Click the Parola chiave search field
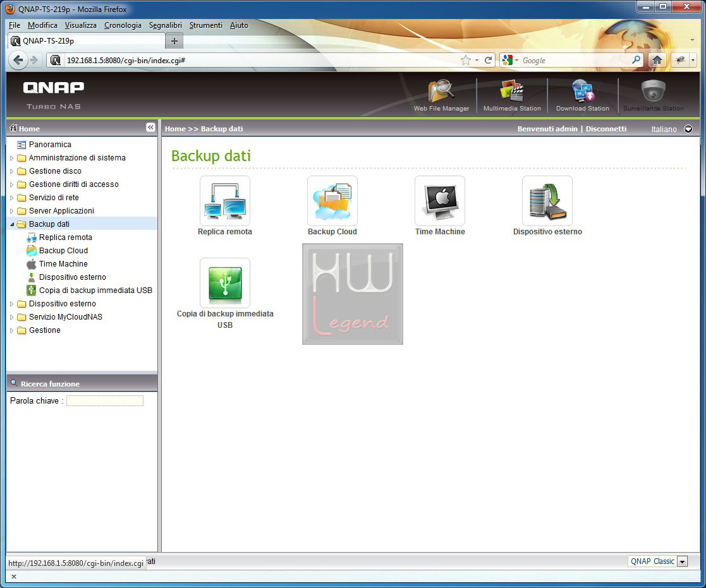The image size is (706, 588). 105,401
